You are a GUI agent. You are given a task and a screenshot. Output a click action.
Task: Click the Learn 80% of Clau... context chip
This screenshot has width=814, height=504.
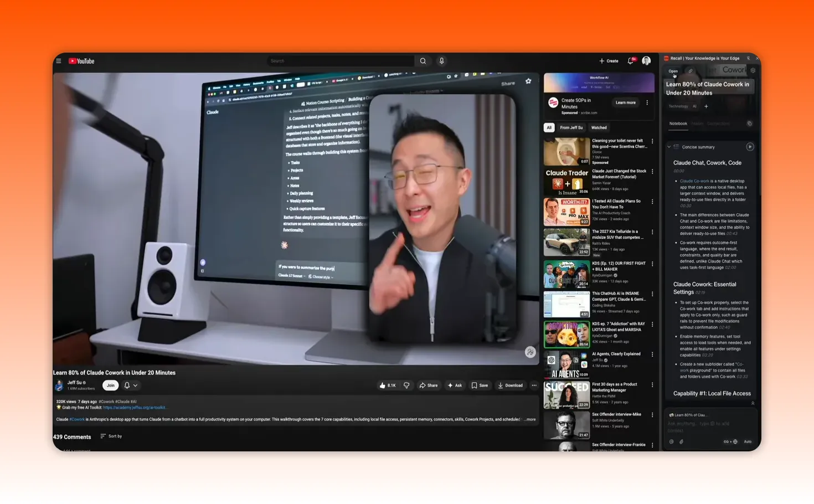click(688, 415)
